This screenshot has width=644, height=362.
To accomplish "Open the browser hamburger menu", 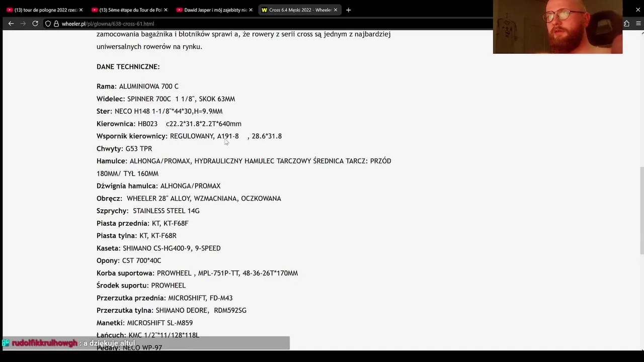I will (x=638, y=24).
